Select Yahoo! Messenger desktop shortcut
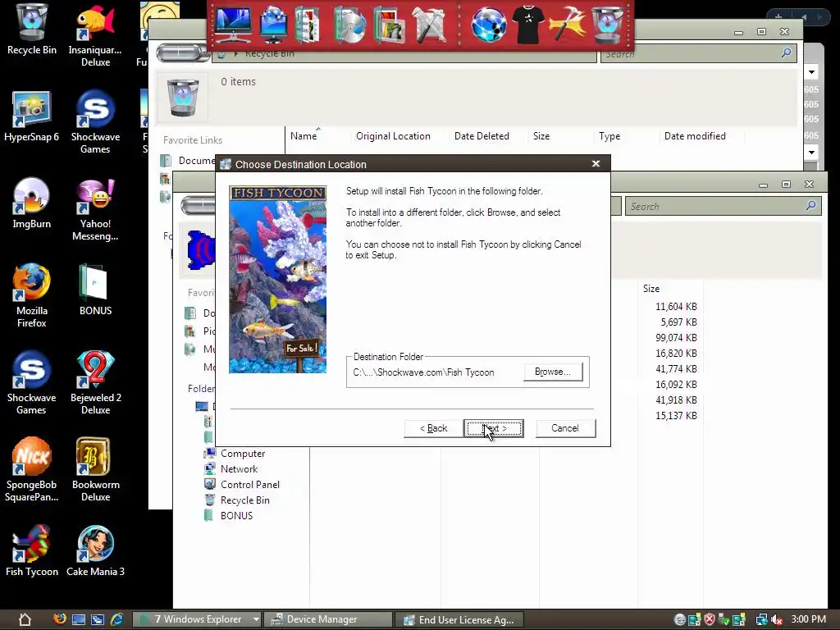Viewport: 840px width, 630px height. click(x=95, y=209)
